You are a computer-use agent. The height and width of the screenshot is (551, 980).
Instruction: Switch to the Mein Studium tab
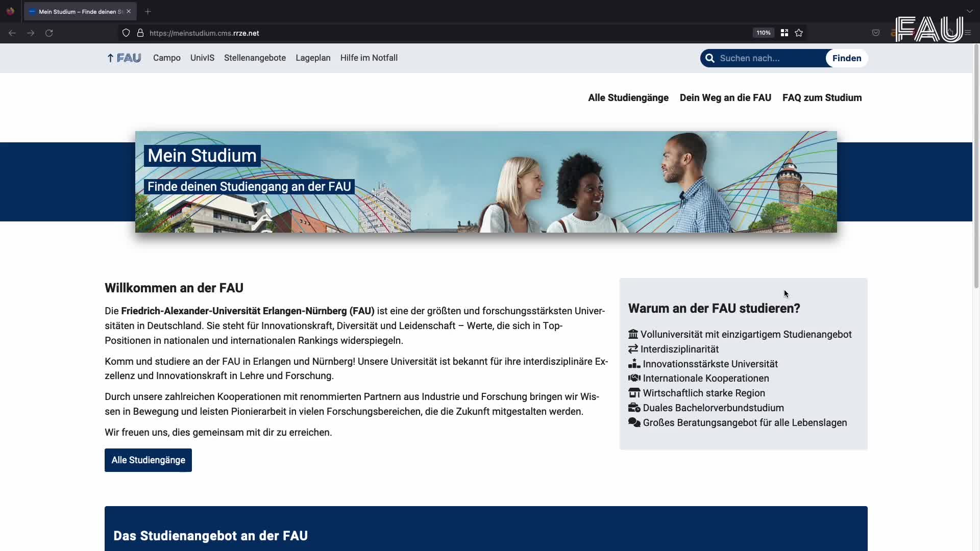coord(77,11)
